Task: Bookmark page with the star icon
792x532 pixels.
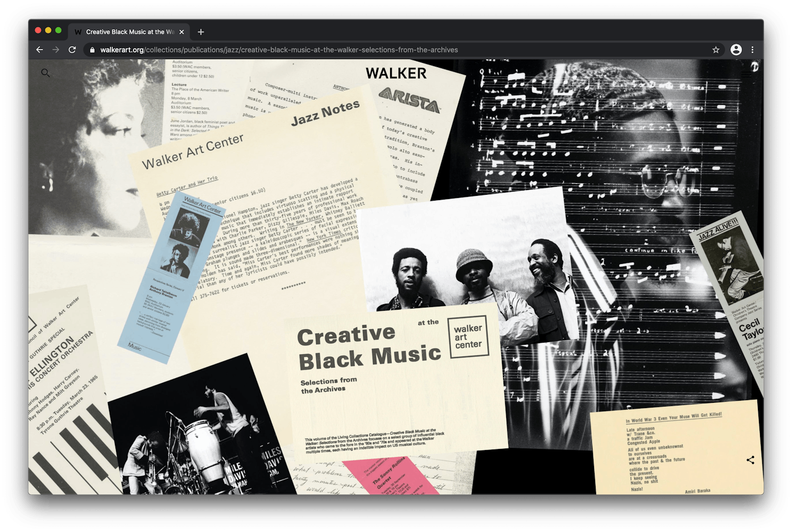Action: [x=716, y=50]
